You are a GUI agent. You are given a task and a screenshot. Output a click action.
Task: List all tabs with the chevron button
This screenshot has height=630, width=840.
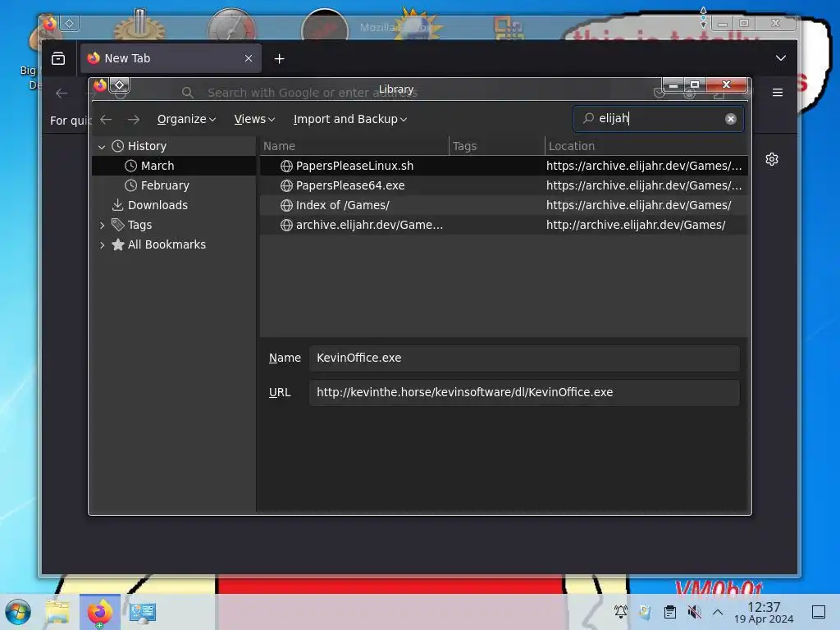[781, 58]
